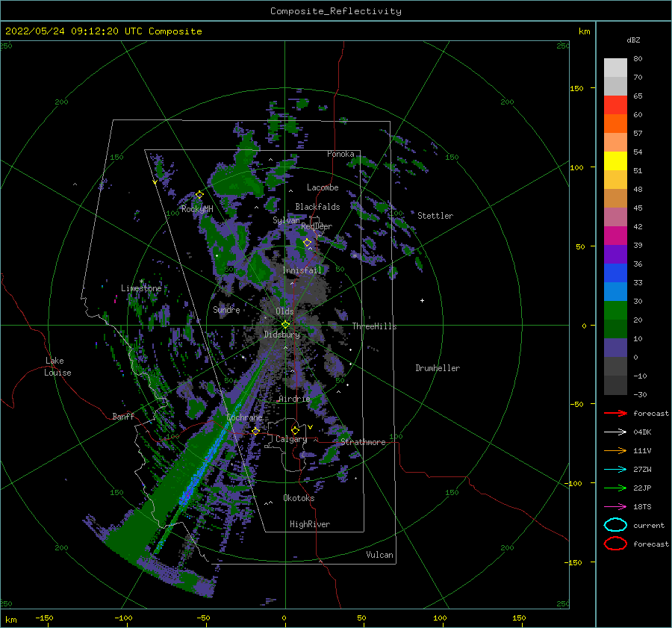Click the Olds city label
This screenshot has height=628, width=672.
[x=284, y=311]
